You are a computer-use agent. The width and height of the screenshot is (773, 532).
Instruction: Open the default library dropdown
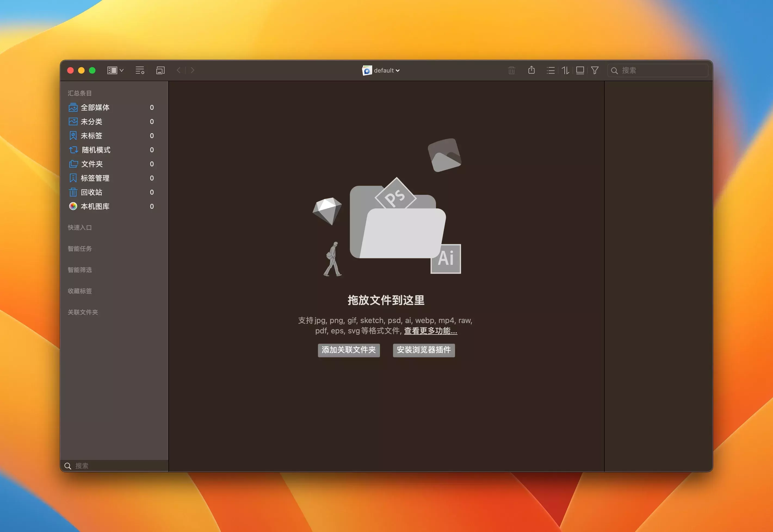coord(381,70)
